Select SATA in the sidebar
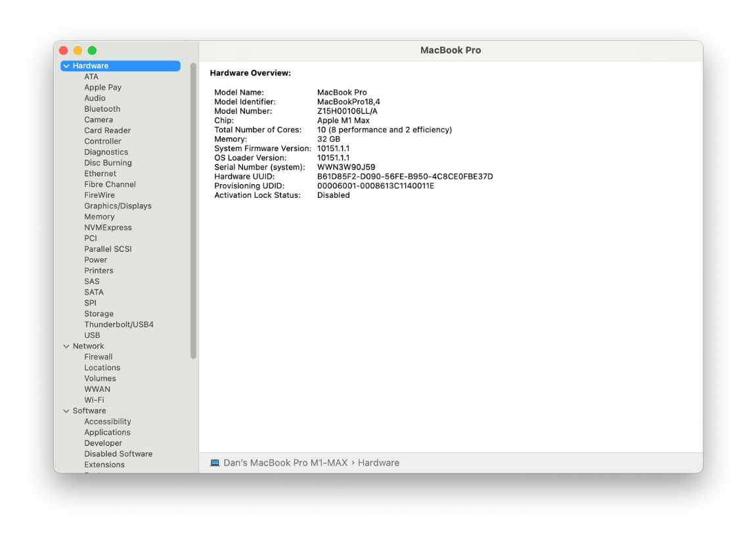The height and width of the screenshot is (539, 756). point(94,293)
